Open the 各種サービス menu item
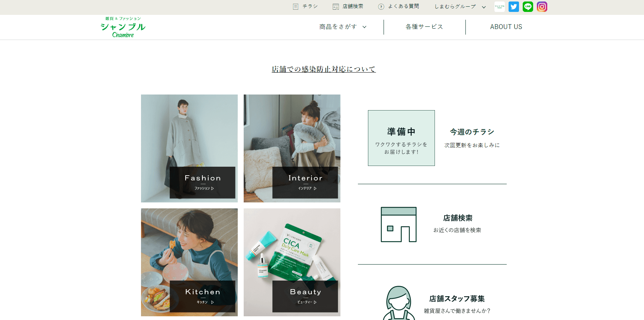 click(424, 27)
